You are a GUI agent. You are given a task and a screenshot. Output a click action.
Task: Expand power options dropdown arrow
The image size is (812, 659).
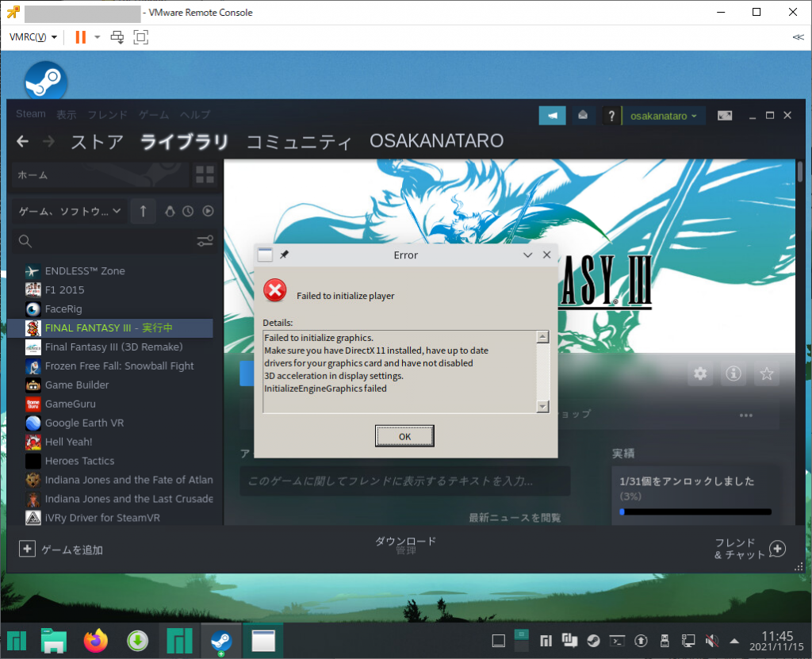97,36
